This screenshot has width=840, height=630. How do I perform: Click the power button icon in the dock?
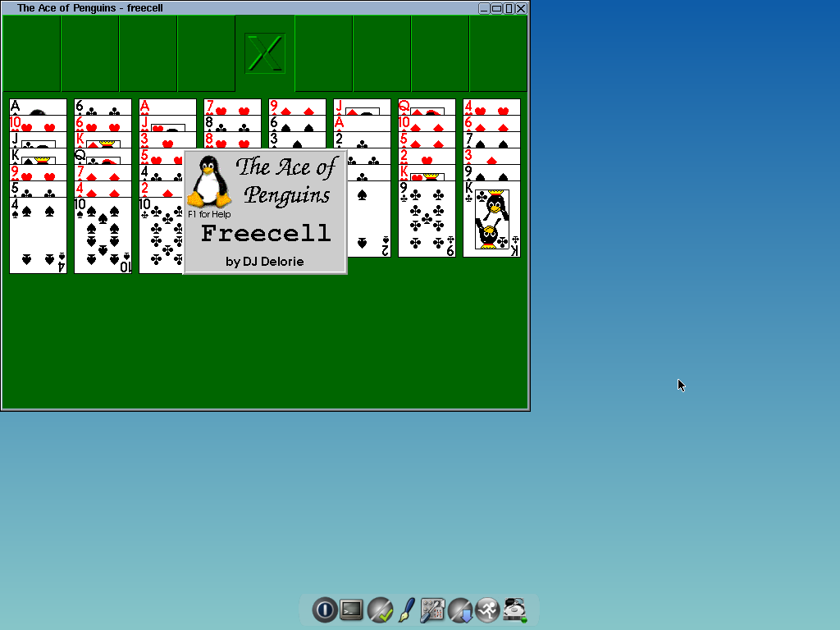[x=324, y=609]
